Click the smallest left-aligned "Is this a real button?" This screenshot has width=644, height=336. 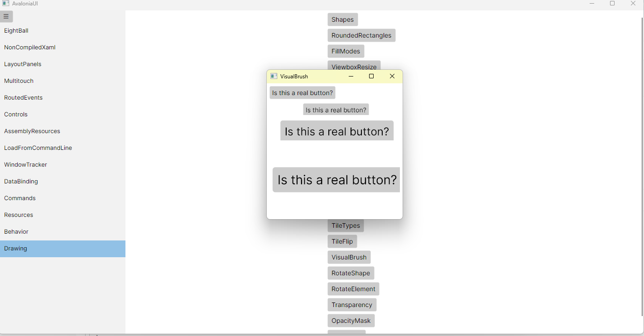[x=303, y=93]
